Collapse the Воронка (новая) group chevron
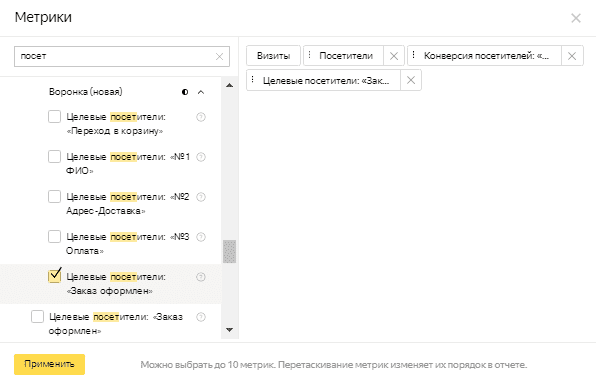Screen dimensions: 596x384 tap(201, 92)
